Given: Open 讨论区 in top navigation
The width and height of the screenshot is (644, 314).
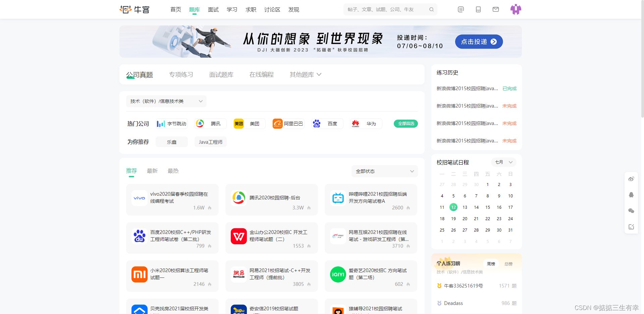Looking at the screenshot, I should pyautogui.click(x=272, y=9).
